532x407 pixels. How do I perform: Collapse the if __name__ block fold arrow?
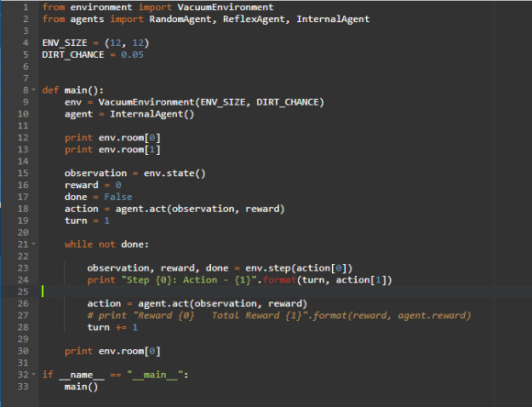click(x=34, y=374)
